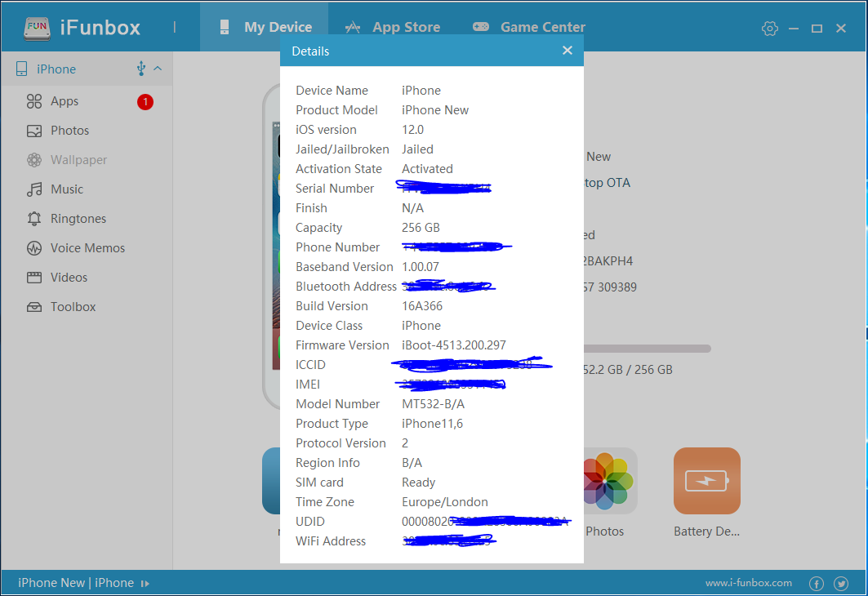The height and width of the screenshot is (596, 868).
Task: Click the iFunbox logo icon
Action: [x=37, y=28]
